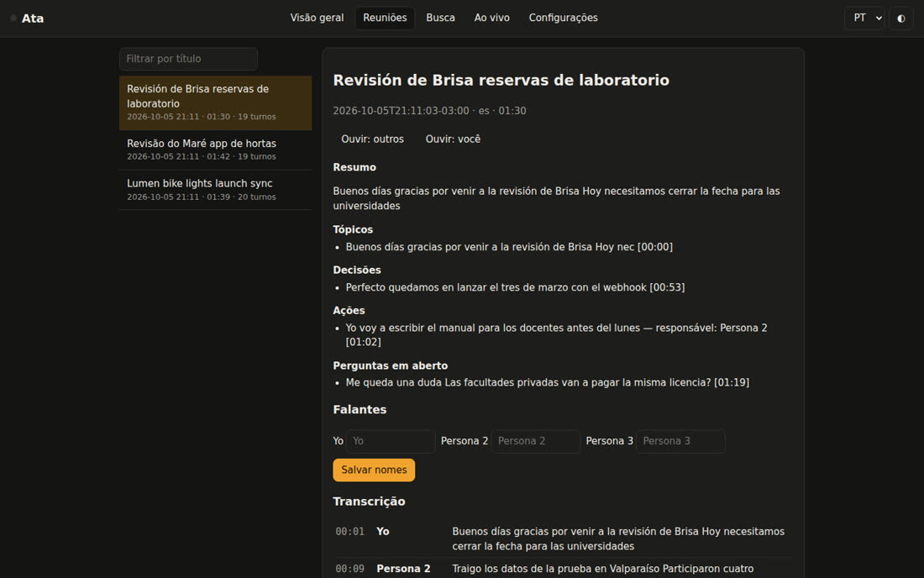The height and width of the screenshot is (578, 924).
Task: Open the PT language dropdown
Action: (x=864, y=18)
